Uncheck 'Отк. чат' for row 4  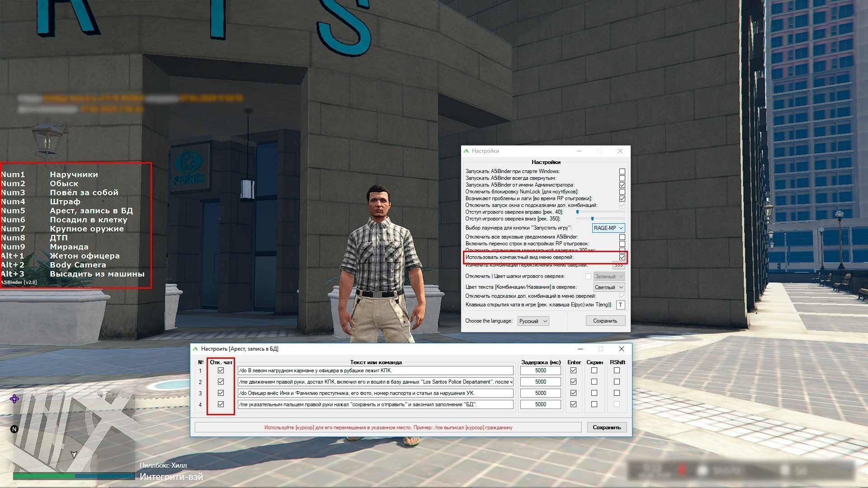[221, 404]
